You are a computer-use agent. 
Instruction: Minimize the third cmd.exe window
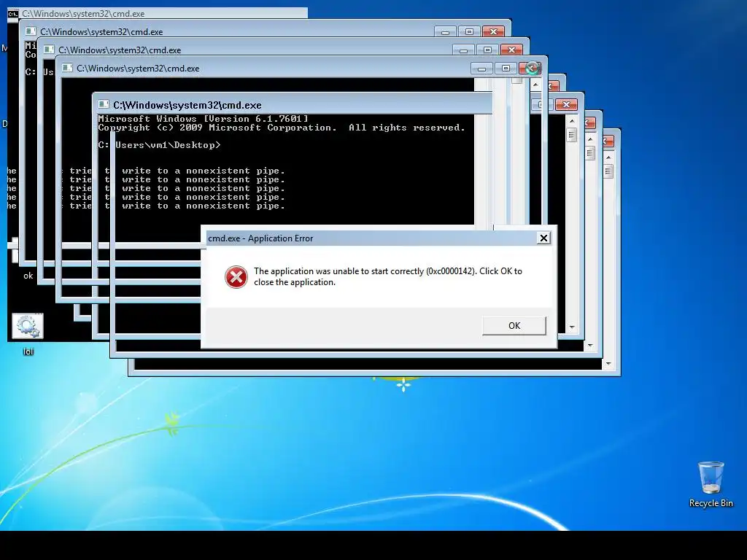[463, 50]
